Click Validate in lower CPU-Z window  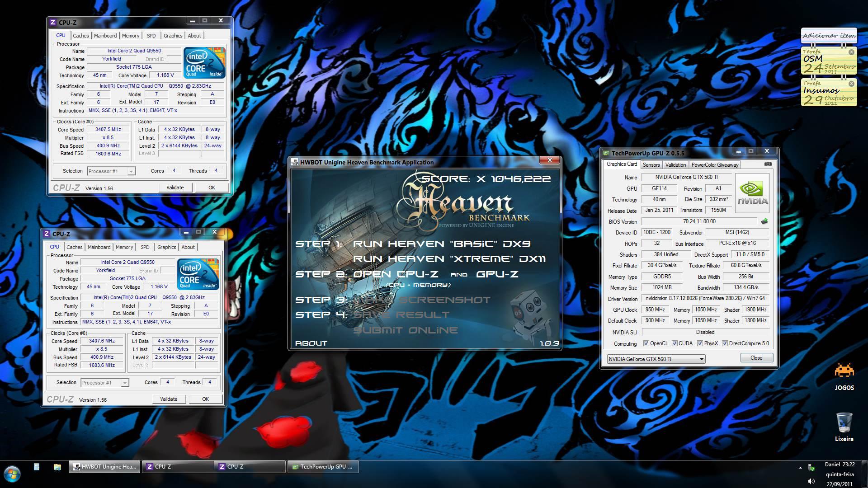[x=169, y=399]
